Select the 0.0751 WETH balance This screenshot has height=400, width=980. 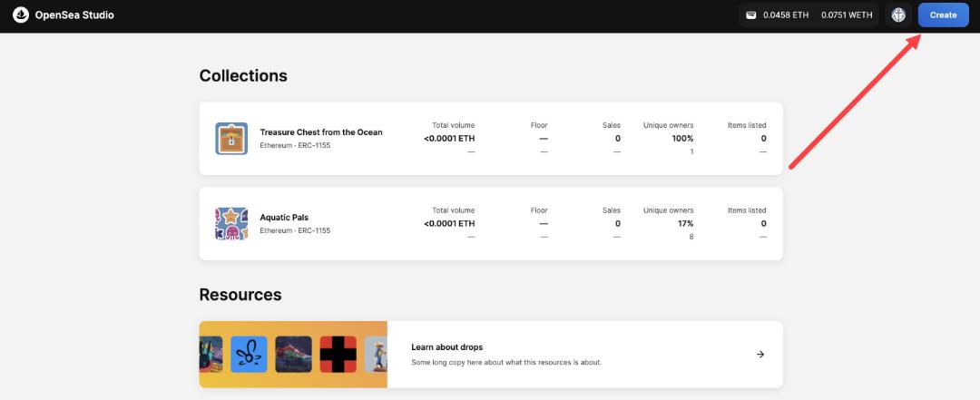(x=847, y=15)
